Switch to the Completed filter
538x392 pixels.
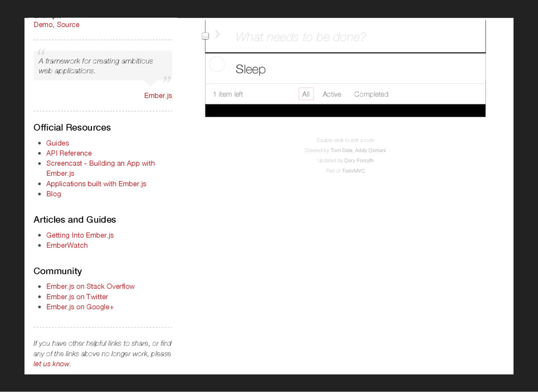tap(371, 94)
